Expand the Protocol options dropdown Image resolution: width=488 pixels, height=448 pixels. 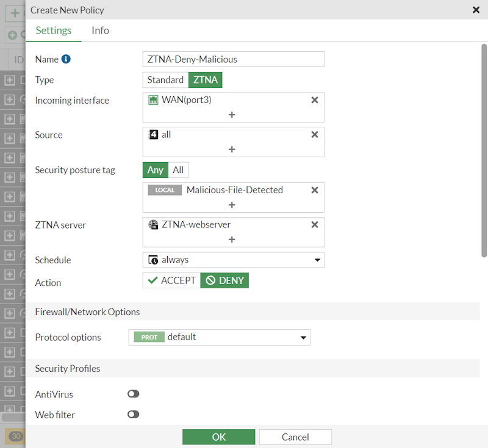[219, 337]
